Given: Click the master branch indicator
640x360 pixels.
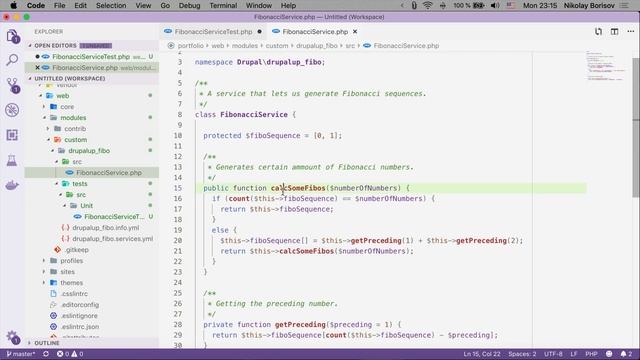Looking at the screenshot, I should coord(20,354).
